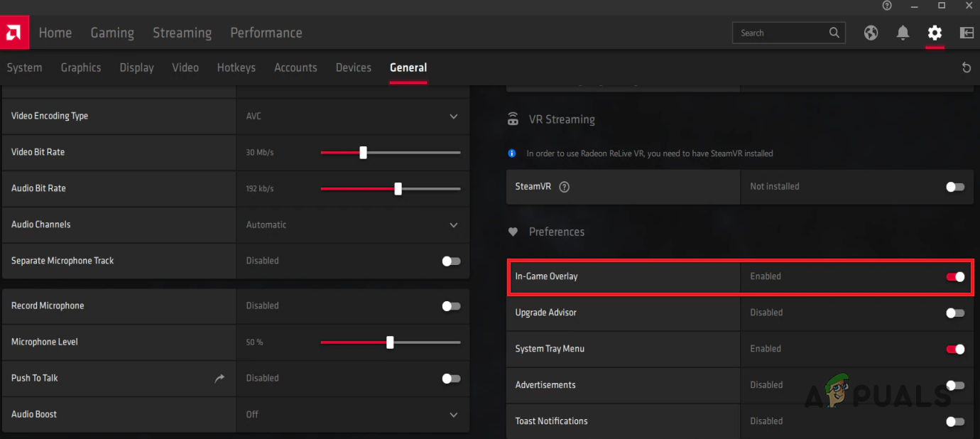Open notifications via the bell icon
Viewport: 980px width, 439px height.
903,33
